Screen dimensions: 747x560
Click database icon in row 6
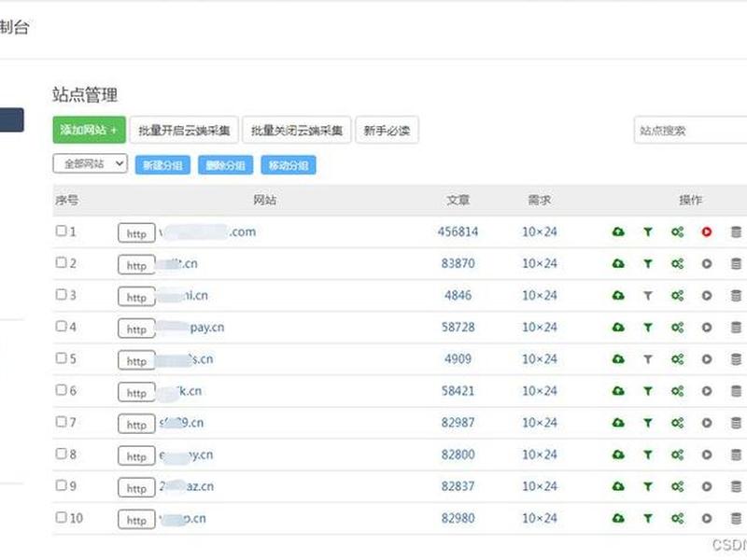click(x=736, y=391)
